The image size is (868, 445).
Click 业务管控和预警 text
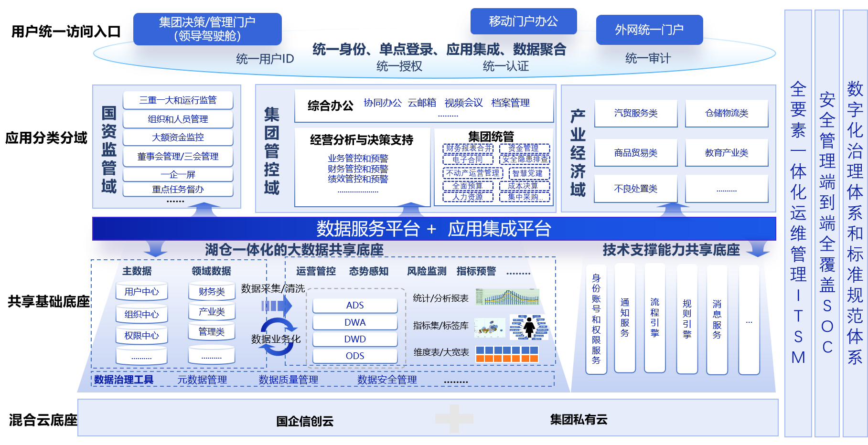[358, 158]
